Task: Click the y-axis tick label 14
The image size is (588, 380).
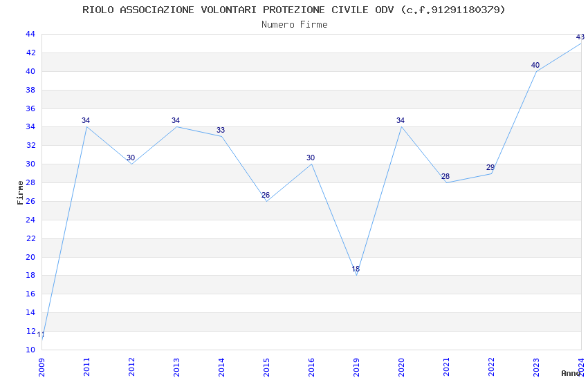Action: coord(30,312)
